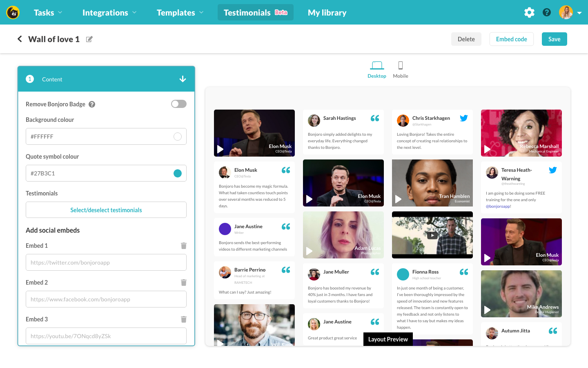Click the step 1 Content number badge
Screen dimensions: 588x368
point(30,79)
